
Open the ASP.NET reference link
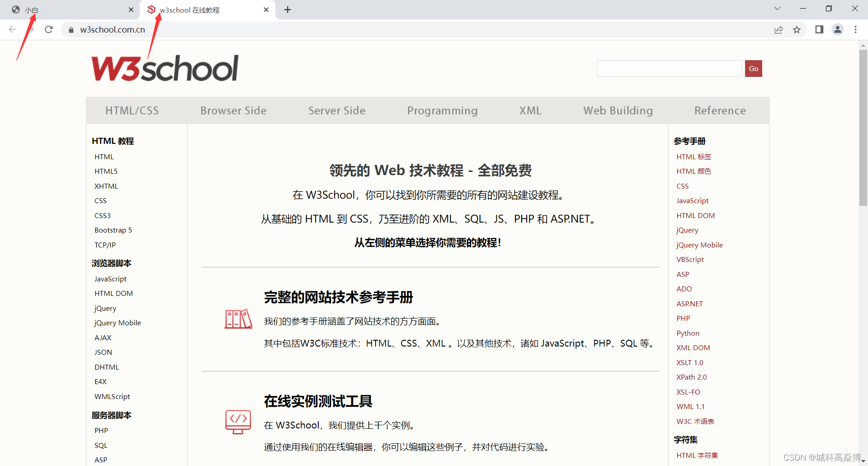tap(689, 304)
